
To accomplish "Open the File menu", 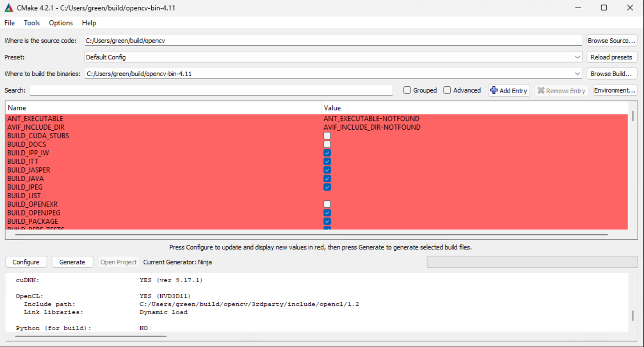I will click(9, 23).
